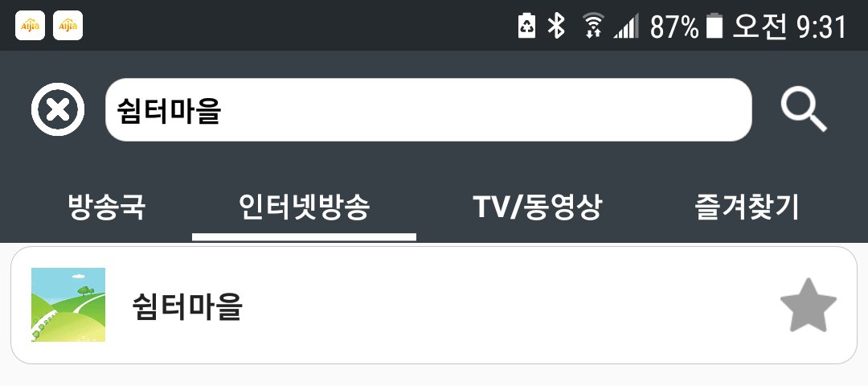868x386 pixels.
Task: Tap the 쉼터마을 station title in results
Action: click(187, 306)
